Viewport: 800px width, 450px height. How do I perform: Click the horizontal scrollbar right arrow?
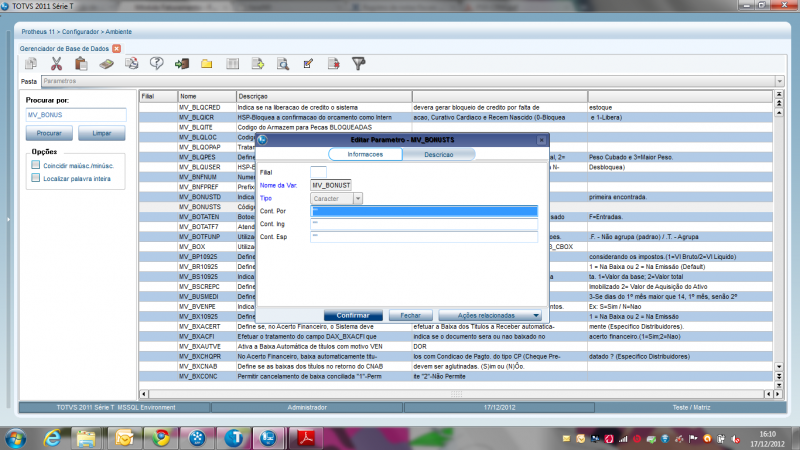pyautogui.click(x=778, y=394)
